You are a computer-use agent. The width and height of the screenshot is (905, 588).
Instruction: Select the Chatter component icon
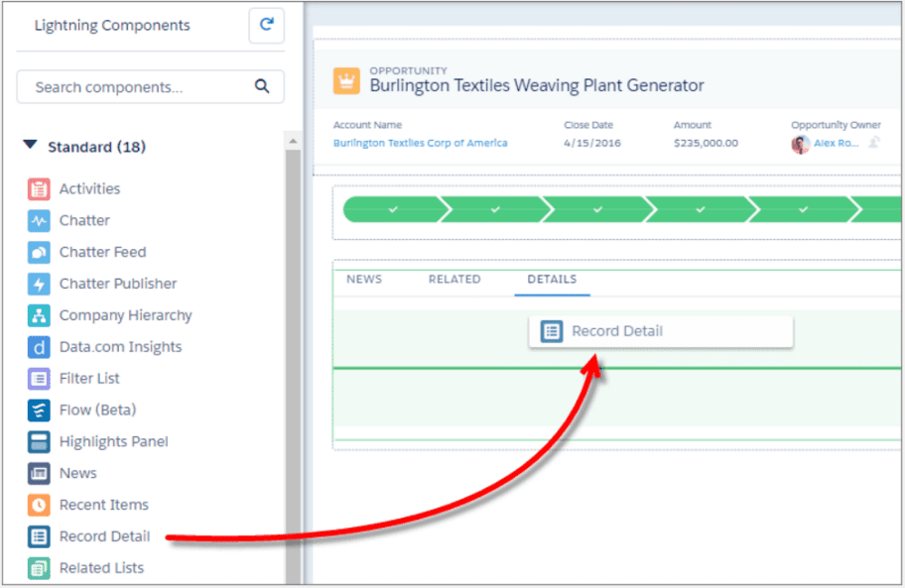coord(39,221)
